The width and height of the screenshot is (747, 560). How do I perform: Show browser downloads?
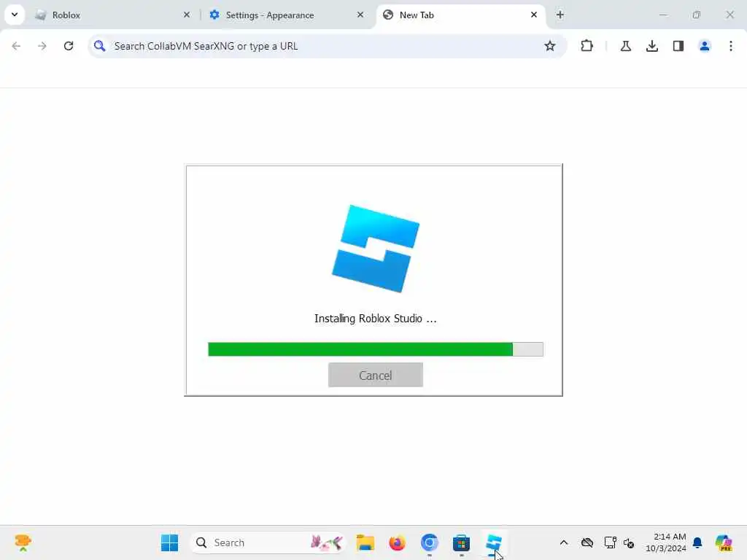point(652,46)
